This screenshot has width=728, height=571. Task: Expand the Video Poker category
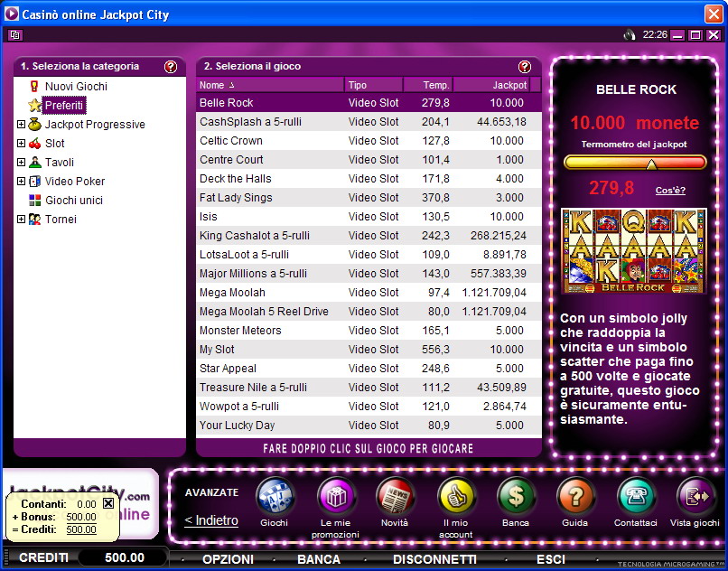pyautogui.click(x=21, y=182)
